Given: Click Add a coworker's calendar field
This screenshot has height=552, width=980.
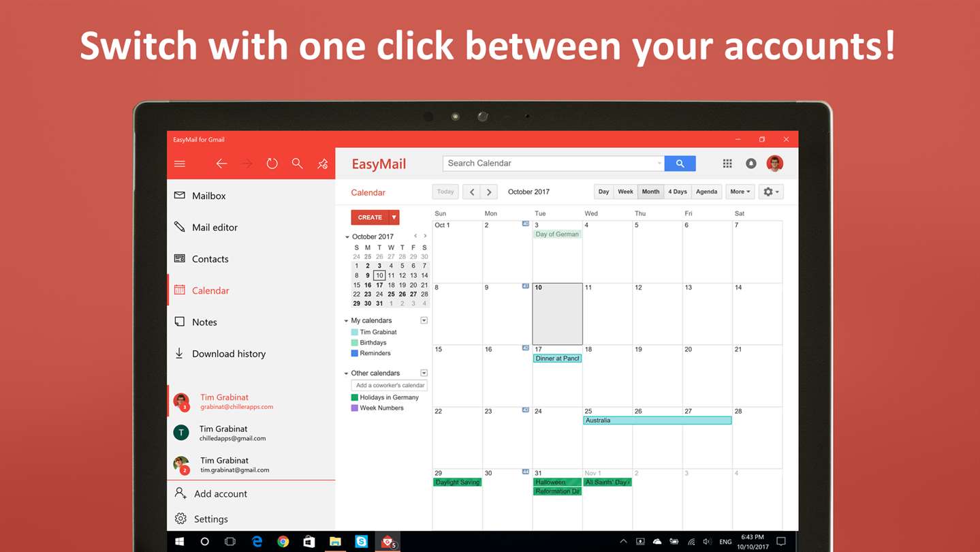Looking at the screenshot, I should pyautogui.click(x=389, y=385).
